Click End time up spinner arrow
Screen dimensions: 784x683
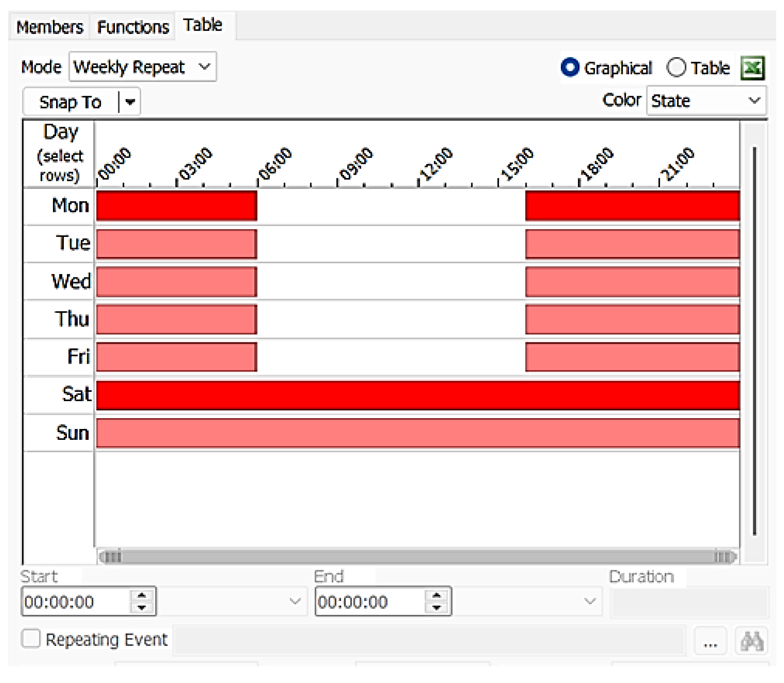pyautogui.click(x=436, y=595)
